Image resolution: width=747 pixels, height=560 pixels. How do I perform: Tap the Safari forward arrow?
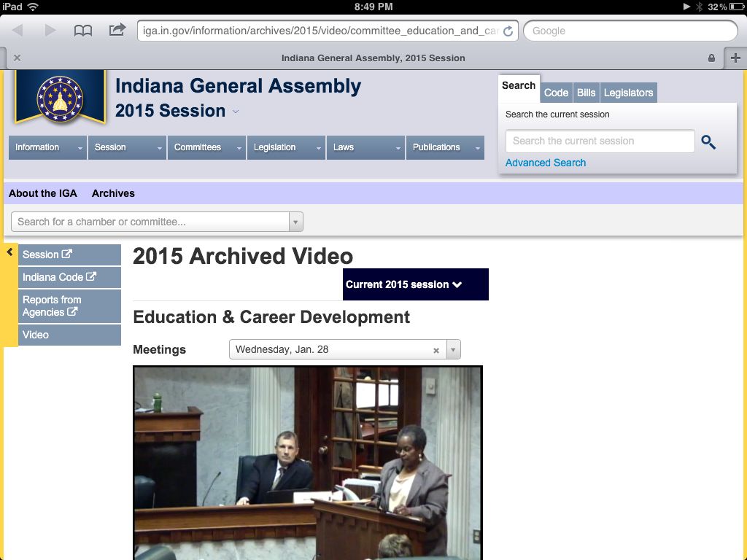[50, 31]
